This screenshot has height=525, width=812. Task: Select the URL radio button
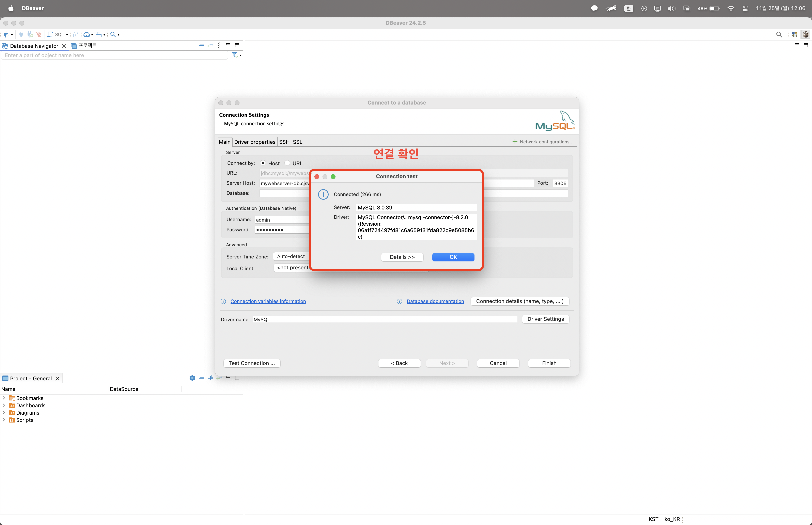click(x=287, y=163)
